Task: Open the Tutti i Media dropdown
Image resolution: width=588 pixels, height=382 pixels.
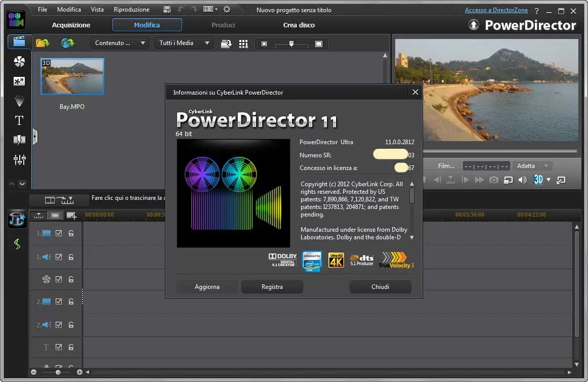Action: pyautogui.click(x=184, y=44)
